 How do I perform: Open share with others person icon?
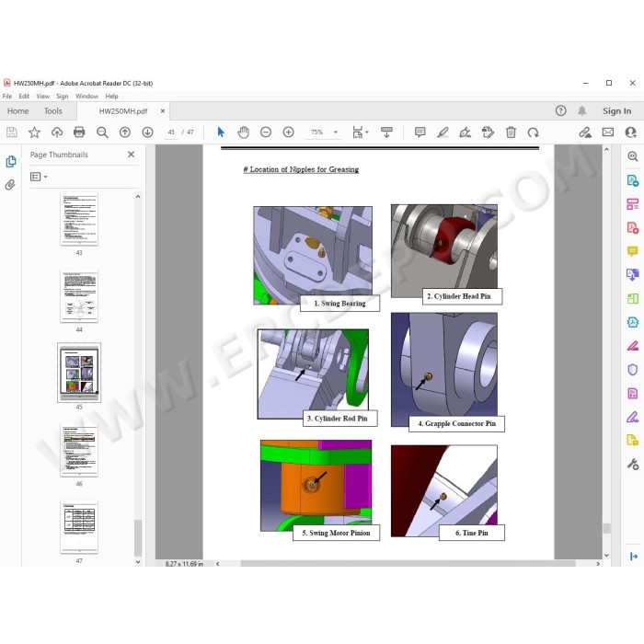click(x=630, y=132)
